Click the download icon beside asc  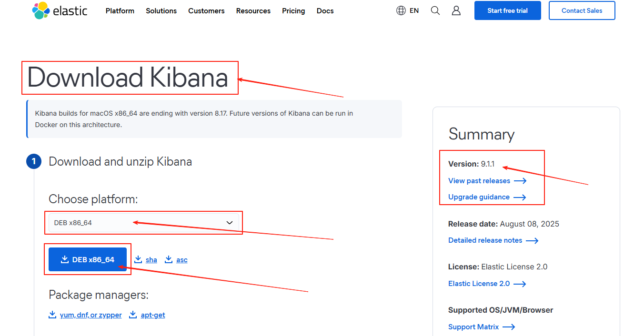169,259
